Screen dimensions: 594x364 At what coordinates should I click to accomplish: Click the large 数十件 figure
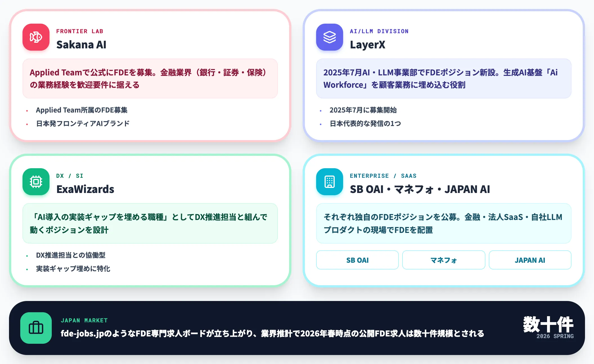pos(548,324)
